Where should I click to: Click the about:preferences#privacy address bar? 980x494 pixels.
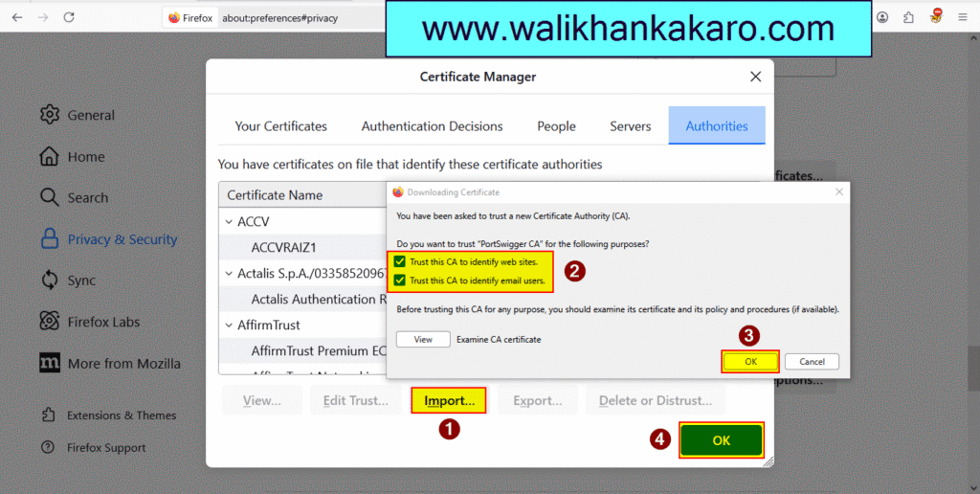coord(280,18)
